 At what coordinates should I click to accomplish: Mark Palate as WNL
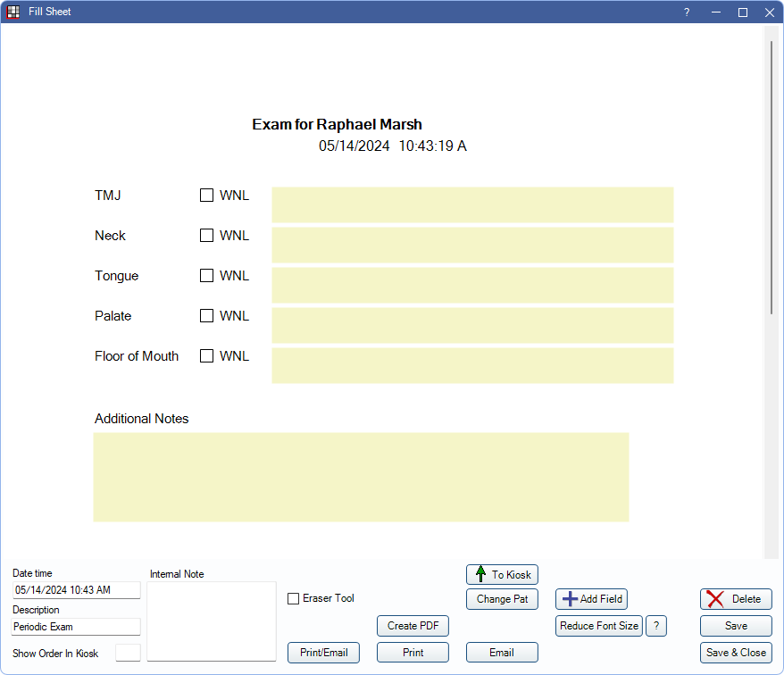[206, 316]
